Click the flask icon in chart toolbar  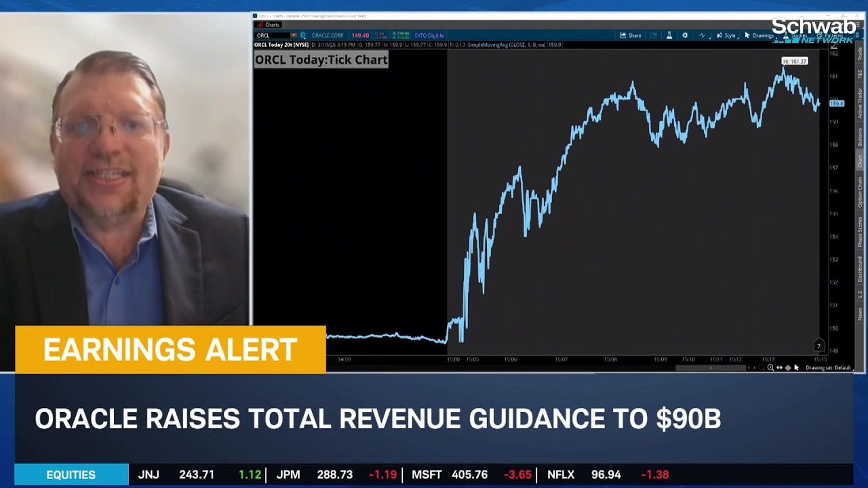coord(669,35)
